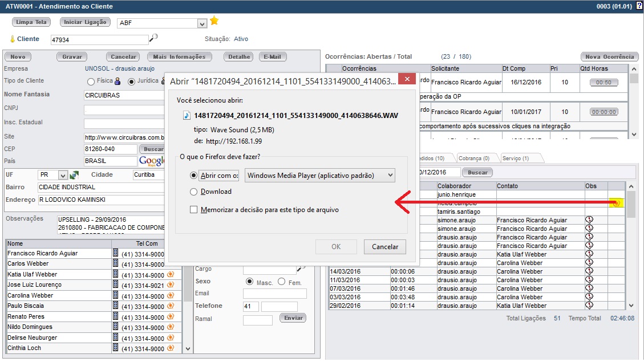Expand the ABF dropdown list
Image resolution: width=644 pixels, height=362 pixels.
[x=201, y=23]
